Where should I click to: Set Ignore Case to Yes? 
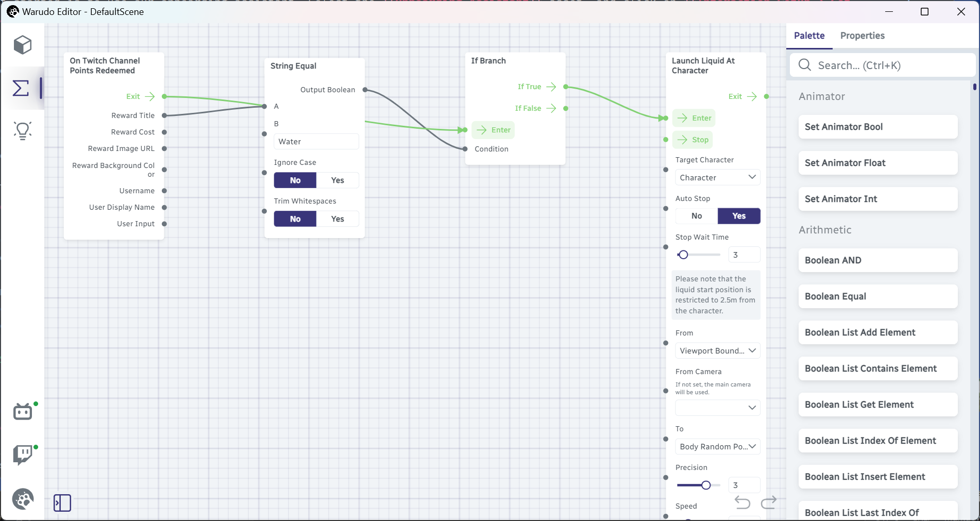pos(337,180)
